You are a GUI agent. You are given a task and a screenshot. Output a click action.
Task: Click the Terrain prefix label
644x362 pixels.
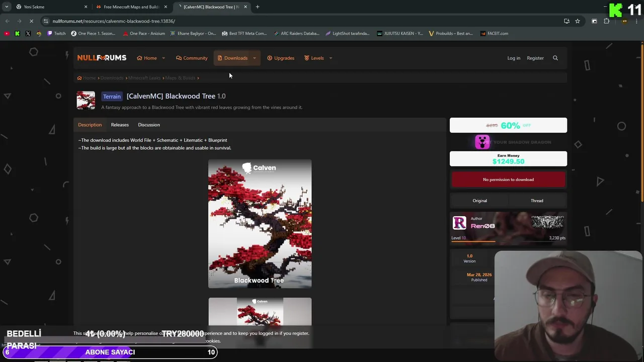tap(112, 97)
